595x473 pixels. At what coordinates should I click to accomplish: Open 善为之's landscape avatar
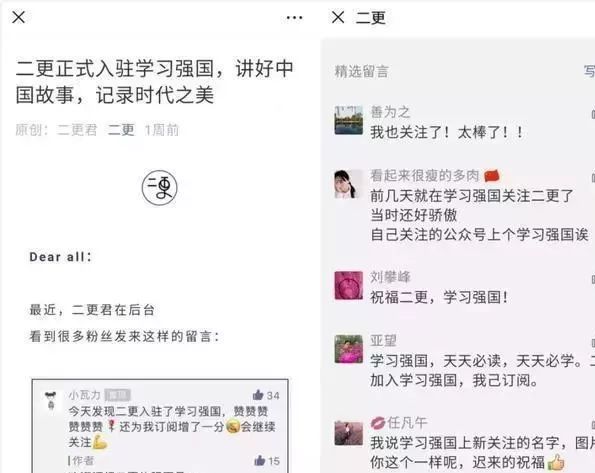point(348,120)
